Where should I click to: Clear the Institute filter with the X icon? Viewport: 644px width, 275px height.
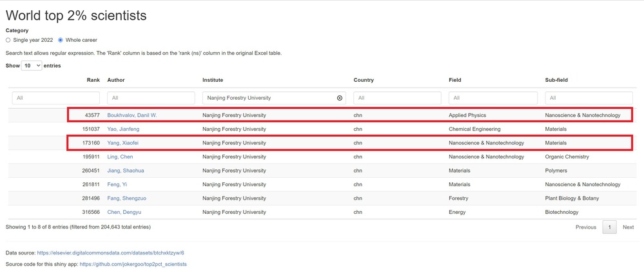click(x=340, y=98)
